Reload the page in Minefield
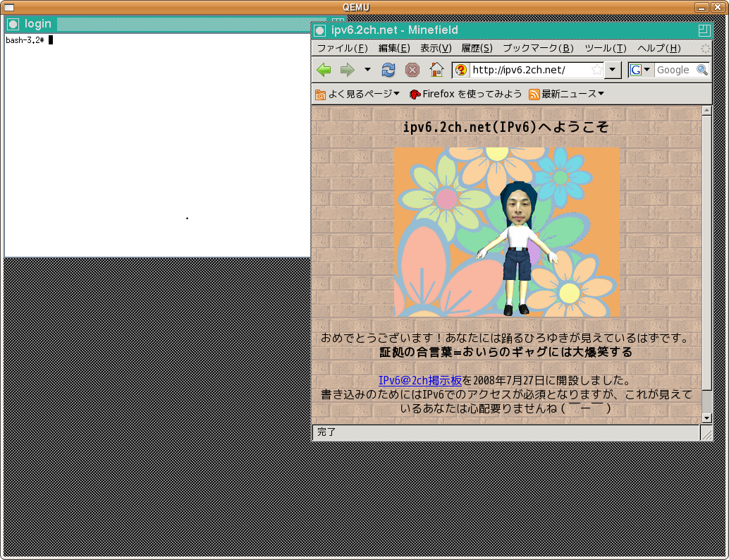This screenshot has width=729, height=560. (x=388, y=71)
